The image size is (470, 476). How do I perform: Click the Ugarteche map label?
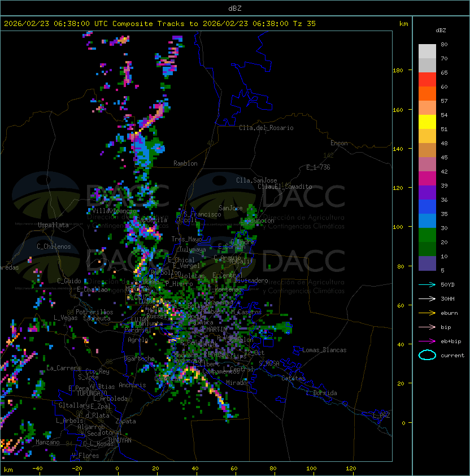click(x=140, y=358)
